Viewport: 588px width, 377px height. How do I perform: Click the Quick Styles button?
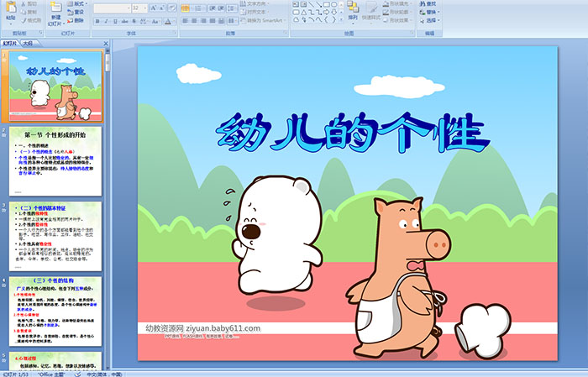click(x=371, y=12)
